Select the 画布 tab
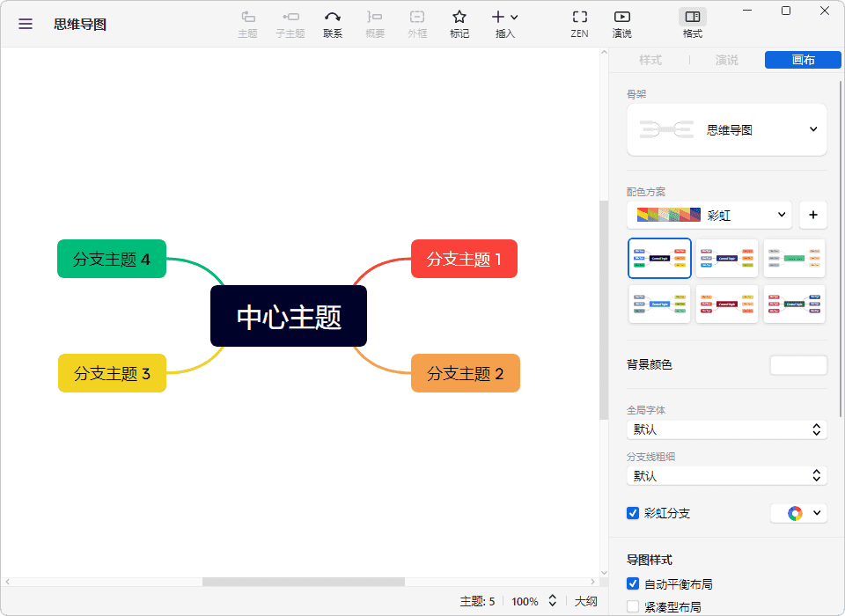This screenshot has width=845, height=616. [803, 60]
